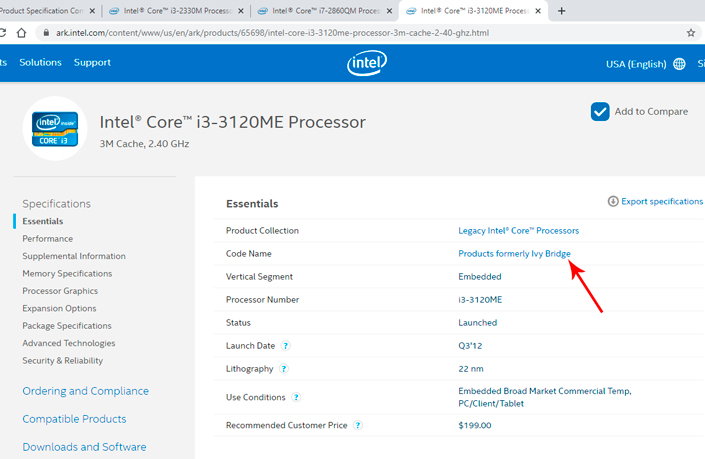Switch to the i3-2330M Processor tab
This screenshot has height=459, width=705.
pyautogui.click(x=176, y=11)
